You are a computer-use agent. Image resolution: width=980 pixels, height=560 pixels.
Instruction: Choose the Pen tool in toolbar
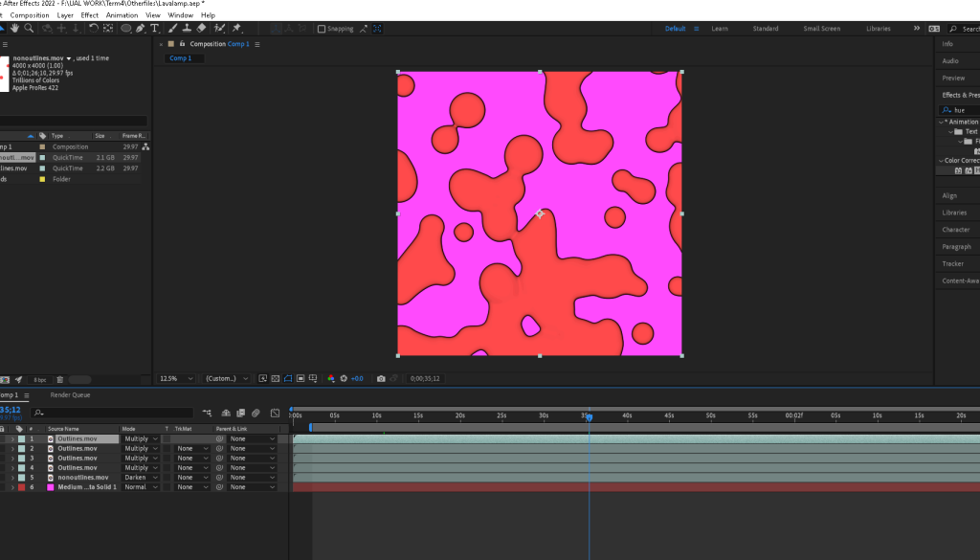pyautogui.click(x=141, y=29)
